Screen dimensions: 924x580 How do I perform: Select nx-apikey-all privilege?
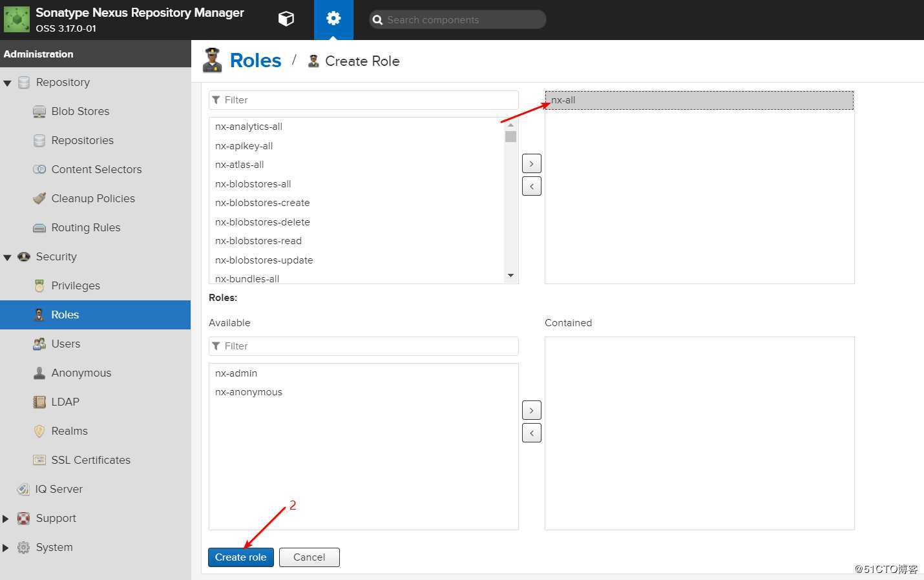click(244, 146)
